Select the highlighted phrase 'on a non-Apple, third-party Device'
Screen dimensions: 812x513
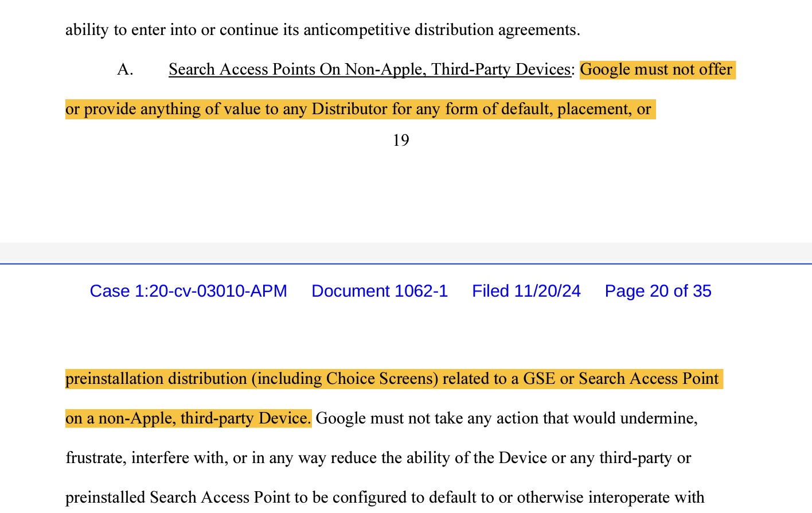coord(186,418)
